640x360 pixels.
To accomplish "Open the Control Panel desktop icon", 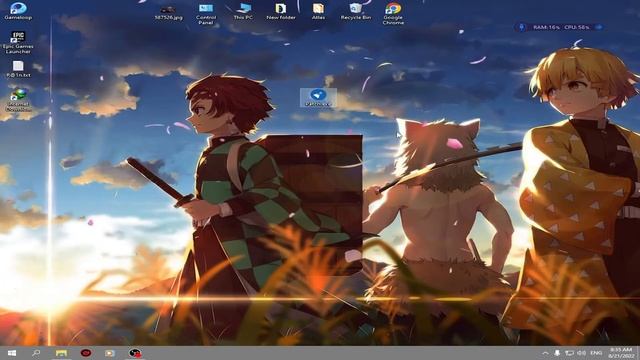I will [206, 14].
